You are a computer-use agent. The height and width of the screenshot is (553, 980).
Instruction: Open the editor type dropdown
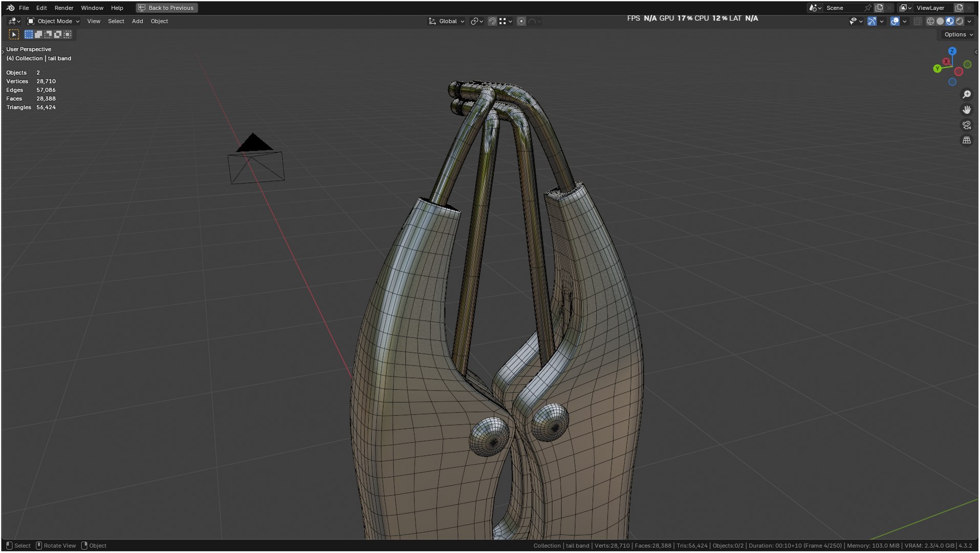click(x=14, y=21)
